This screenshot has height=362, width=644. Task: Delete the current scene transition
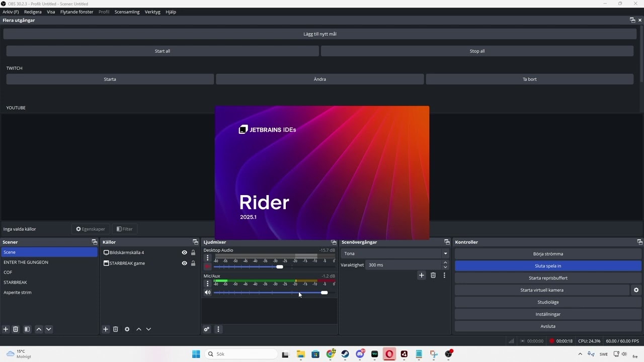click(x=433, y=275)
